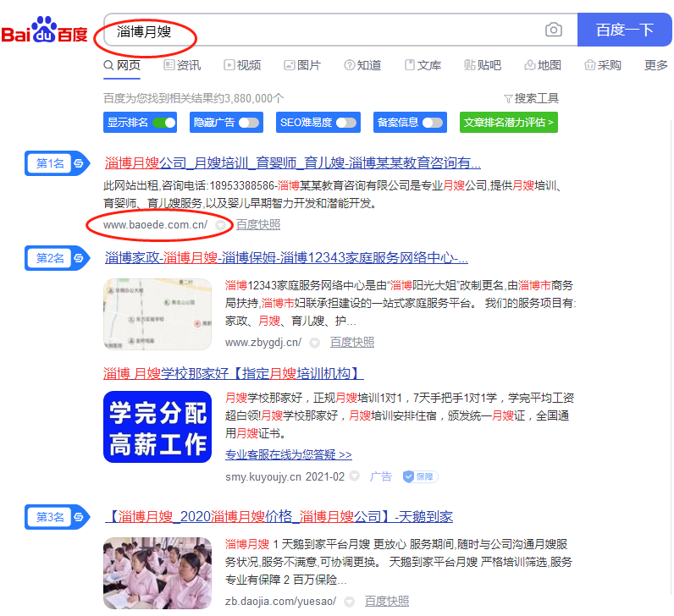This screenshot has width=674, height=616.
Task: Turn on the 备案信息 switch
Action: pos(433,123)
